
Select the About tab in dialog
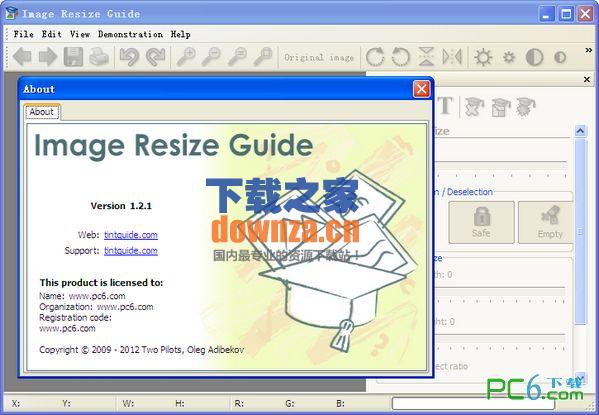coord(42,112)
